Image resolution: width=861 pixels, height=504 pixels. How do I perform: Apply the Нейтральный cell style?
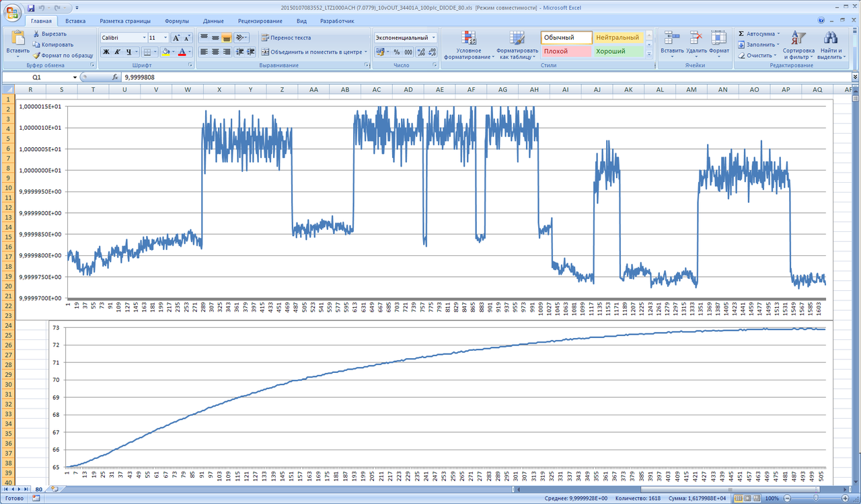point(618,38)
